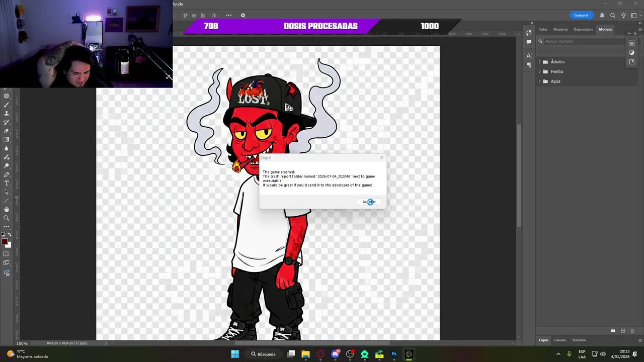Click the notifications bell in Photoshop

click(602, 16)
